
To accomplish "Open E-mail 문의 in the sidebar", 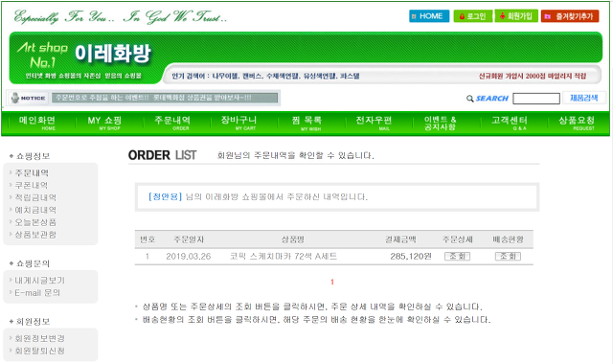I will [37, 292].
